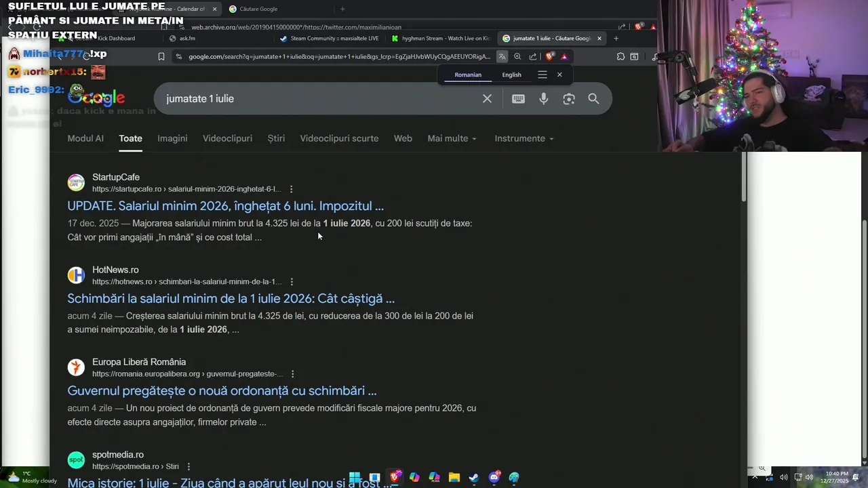Viewport: 868px width, 488px height.
Task: Open File Explorer from the taskbar
Action: pos(454,477)
